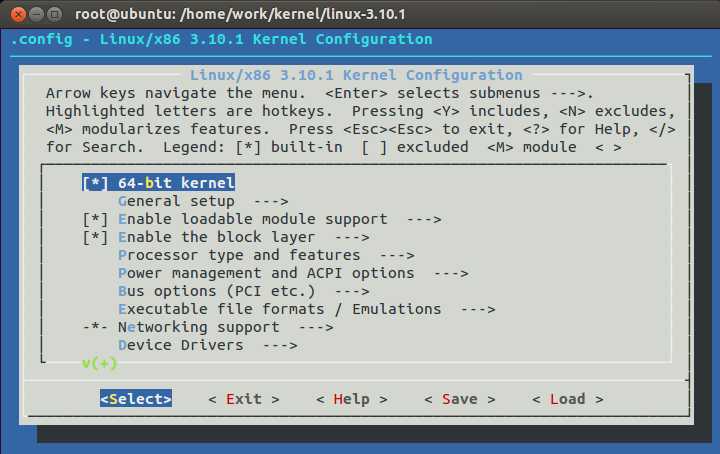720x454 pixels.
Task: Open Executable file formats / Emulations submenu
Action: pos(307,309)
